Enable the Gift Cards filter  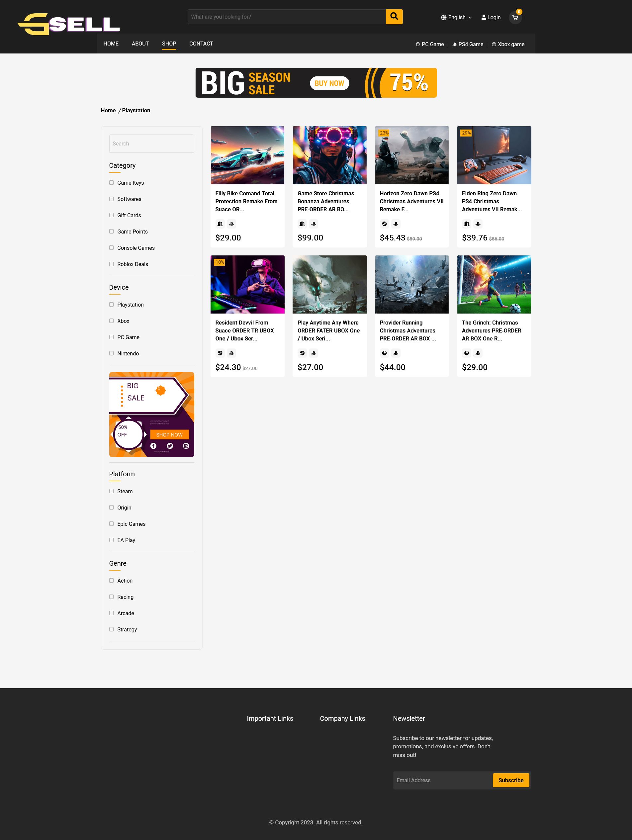coord(111,215)
